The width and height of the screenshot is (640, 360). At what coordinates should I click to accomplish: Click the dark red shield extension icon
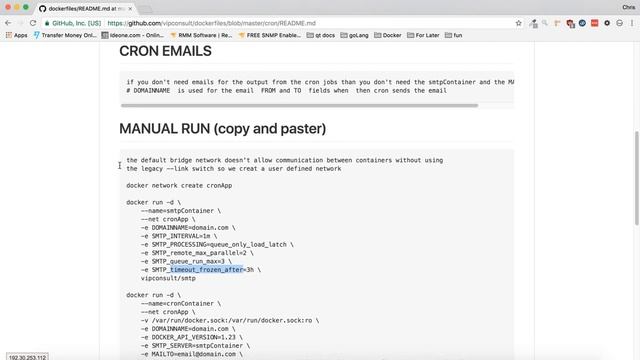pyautogui.click(x=570, y=24)
